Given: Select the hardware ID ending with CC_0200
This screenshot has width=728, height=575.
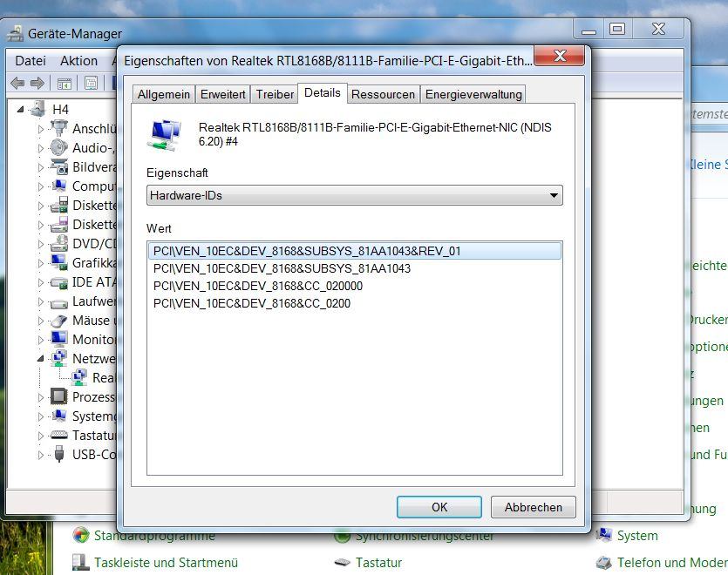Looking at the screenshot, I should tap(252, 303).
